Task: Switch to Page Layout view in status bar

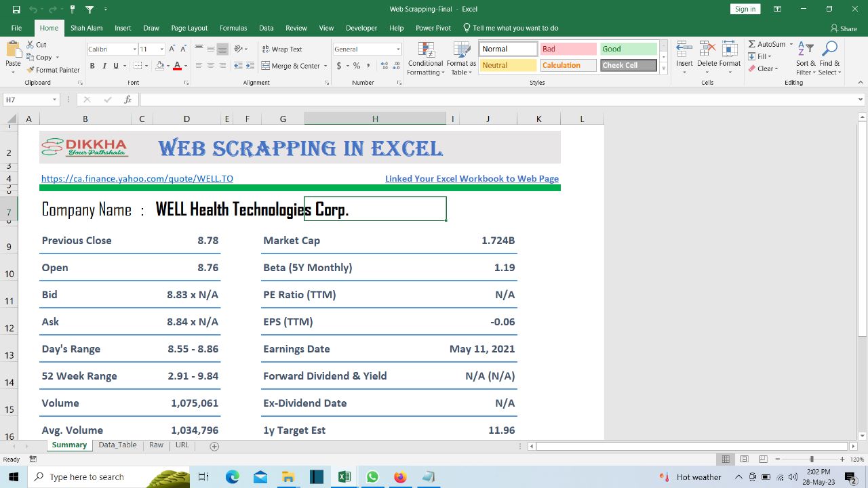Action: [745, 460]
